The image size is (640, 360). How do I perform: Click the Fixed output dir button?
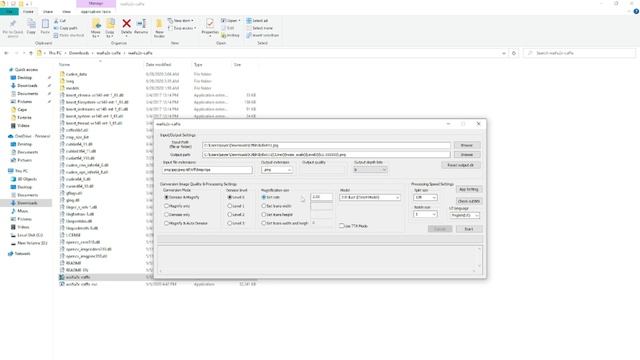[460, 165]
